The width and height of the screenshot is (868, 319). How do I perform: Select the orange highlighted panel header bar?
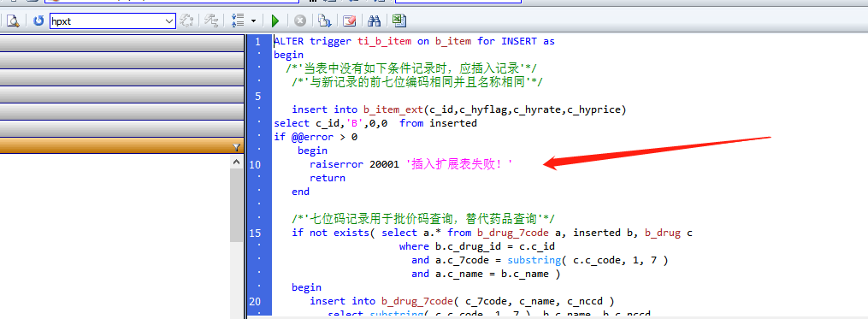pyautogui.click(x=121, y=146)
